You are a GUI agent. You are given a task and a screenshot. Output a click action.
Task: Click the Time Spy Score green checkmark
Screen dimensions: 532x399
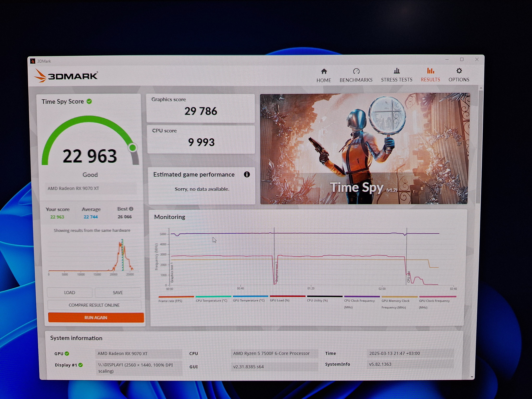[89, 101]
